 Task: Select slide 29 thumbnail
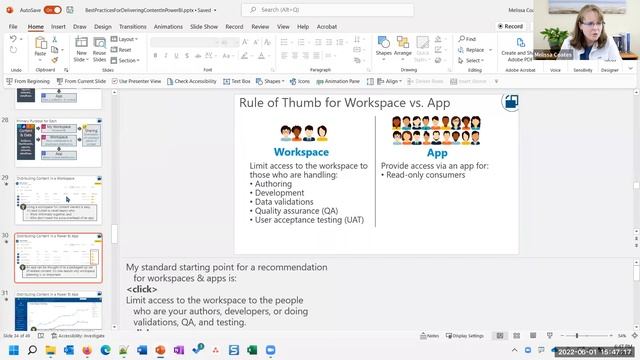click(58, 200)
